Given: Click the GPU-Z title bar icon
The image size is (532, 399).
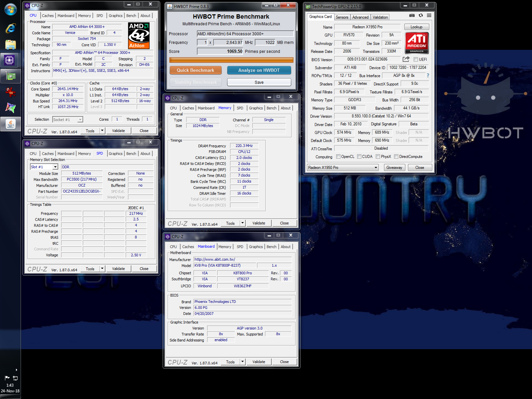Looking at the screenshot, I should tap(308, 6).
